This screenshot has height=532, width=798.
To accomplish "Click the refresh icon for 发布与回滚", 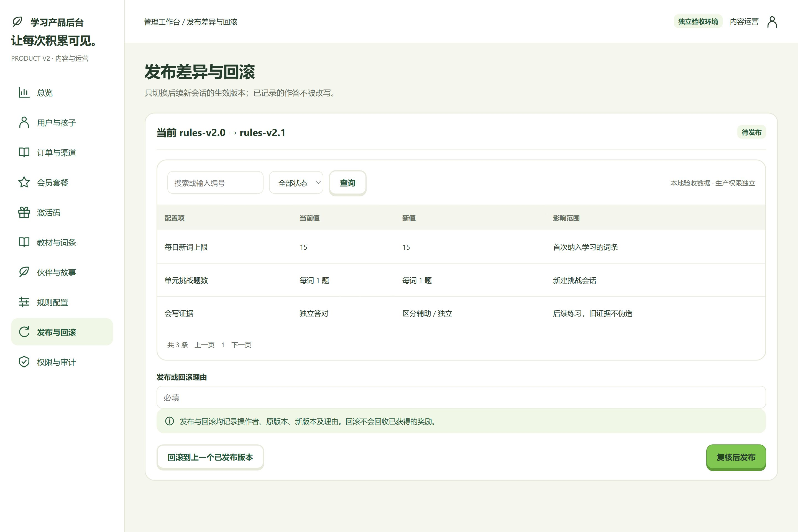I will 24,331.
